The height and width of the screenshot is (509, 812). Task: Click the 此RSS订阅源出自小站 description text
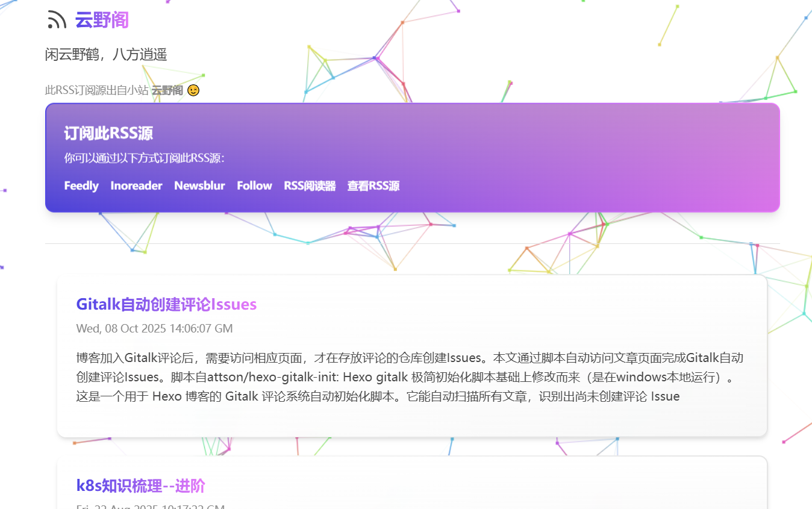coord(96,90)
